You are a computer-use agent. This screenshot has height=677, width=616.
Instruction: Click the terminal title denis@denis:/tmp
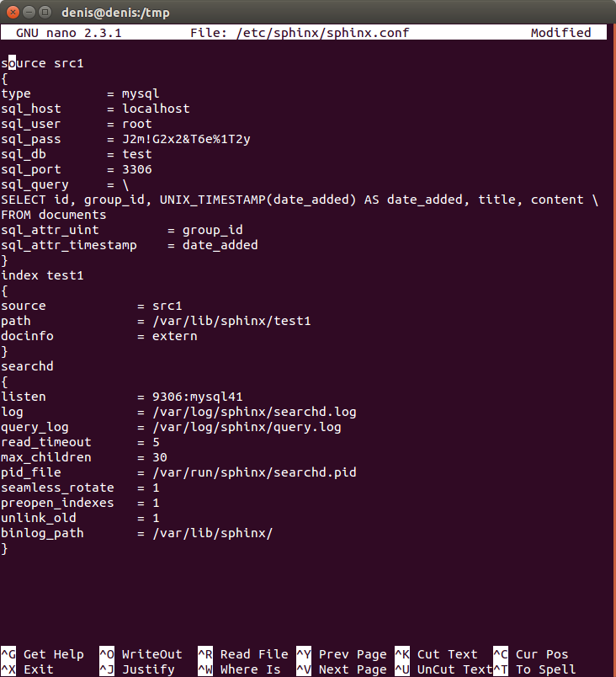click(x=115, y=13)
